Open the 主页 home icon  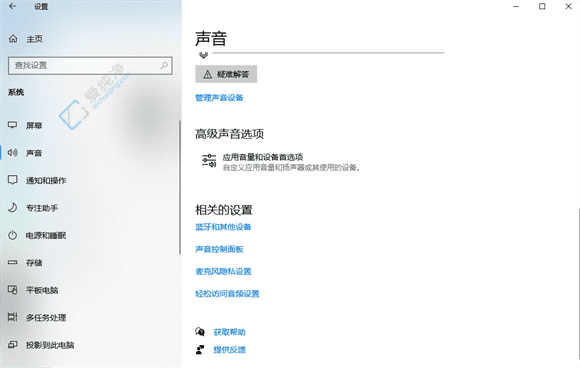coord(13,38)
